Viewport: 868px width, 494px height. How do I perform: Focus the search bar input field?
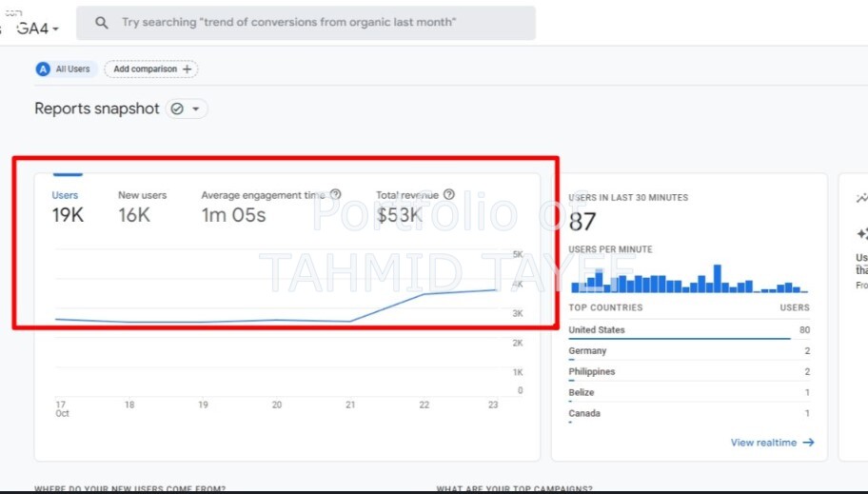(306, 23)
